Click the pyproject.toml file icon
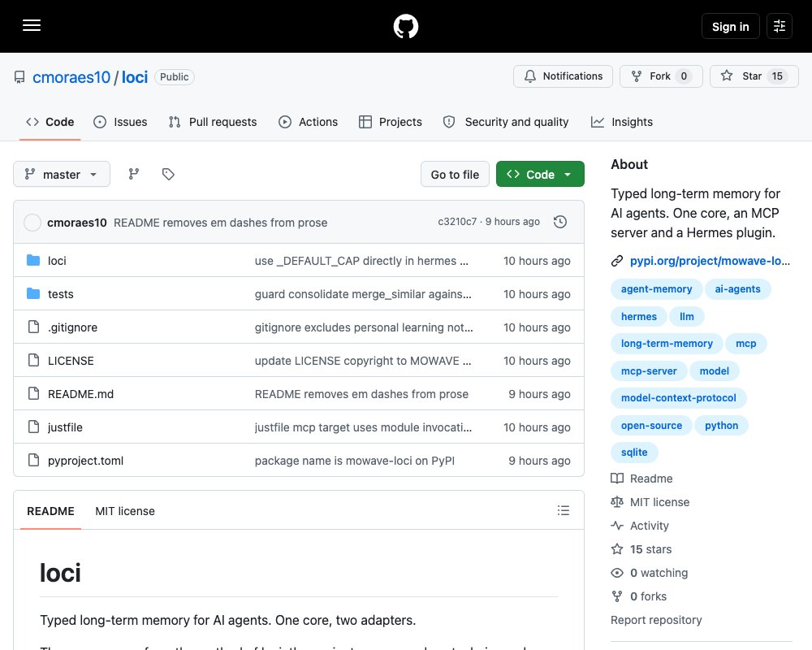The width and height of the screenshot is (812, 650). click(33, 461)
